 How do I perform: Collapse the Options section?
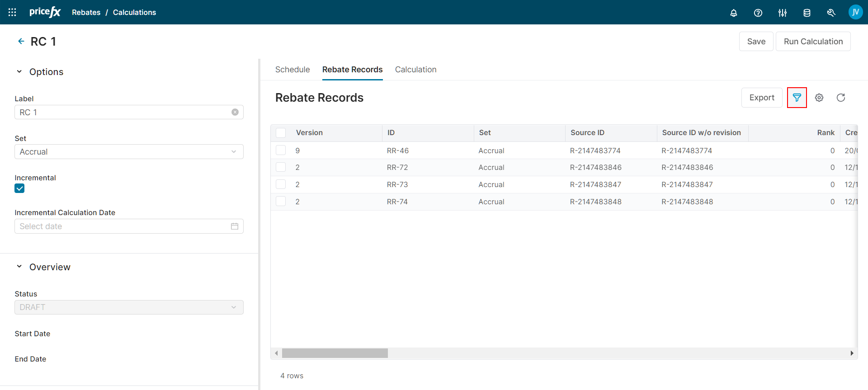point(19,72)
